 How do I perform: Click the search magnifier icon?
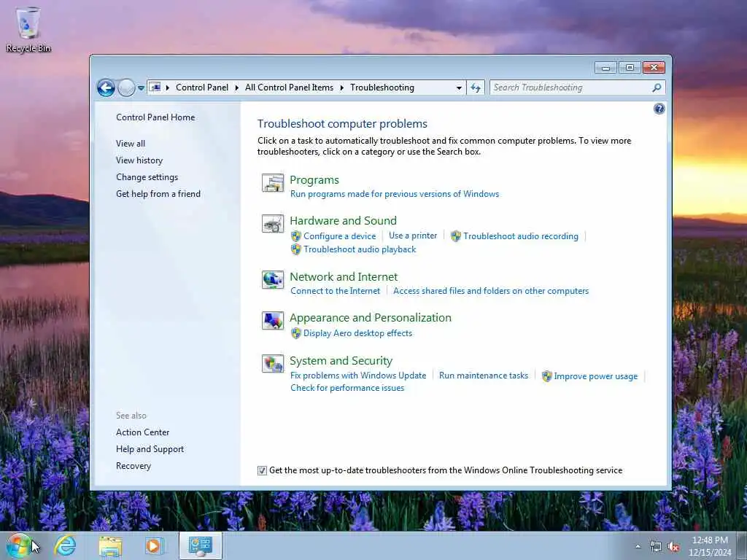pos(657,87)
